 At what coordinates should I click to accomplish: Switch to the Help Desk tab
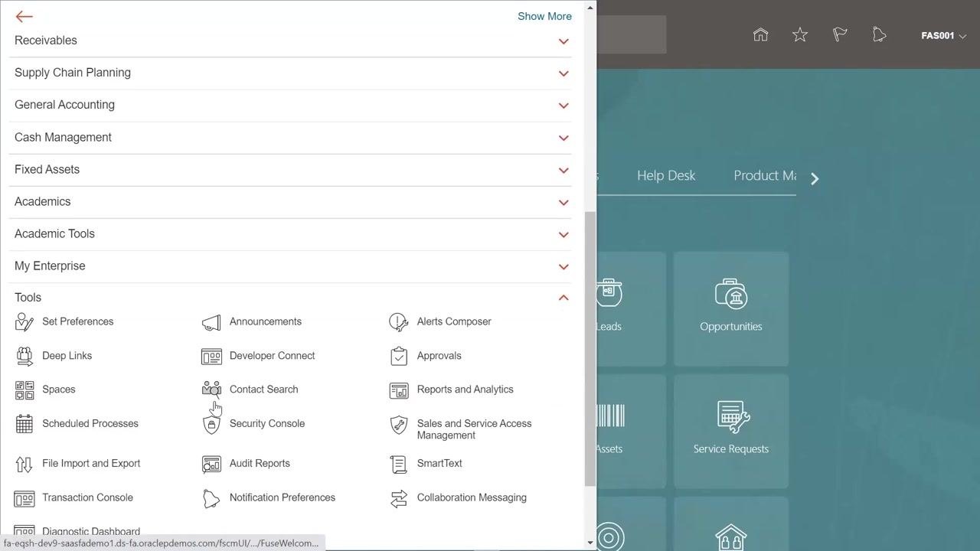point(666,175)
